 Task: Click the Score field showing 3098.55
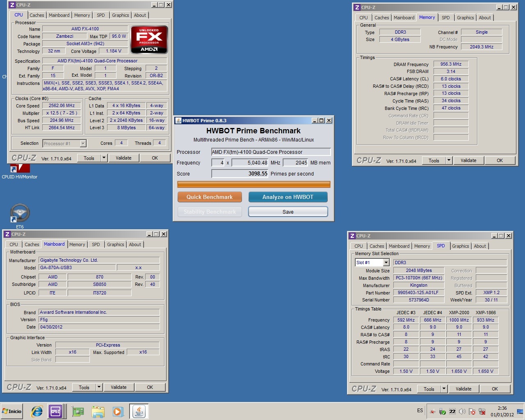point(240,174)
